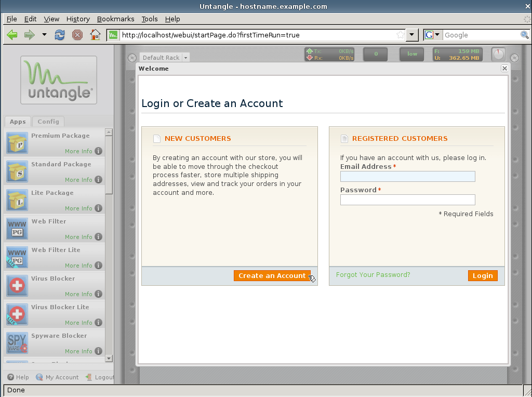The width and height of the screenshot is (532, 397).
Task: Open Untangle Help in the sidebar footer
Action: pos(18,377)
